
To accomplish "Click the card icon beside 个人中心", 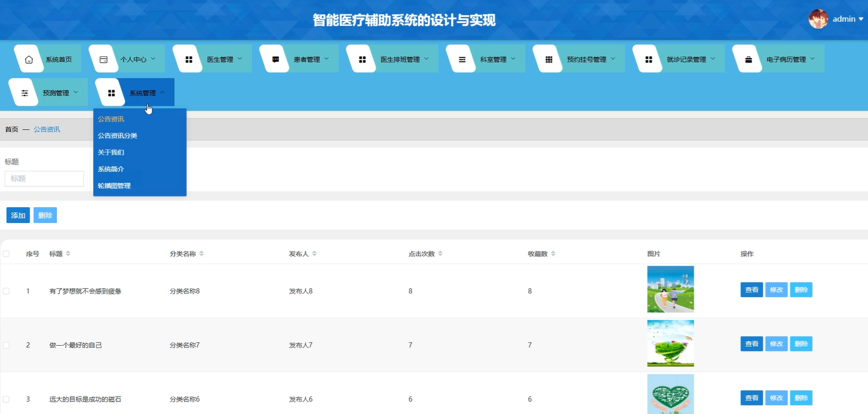I will (104, 60).
